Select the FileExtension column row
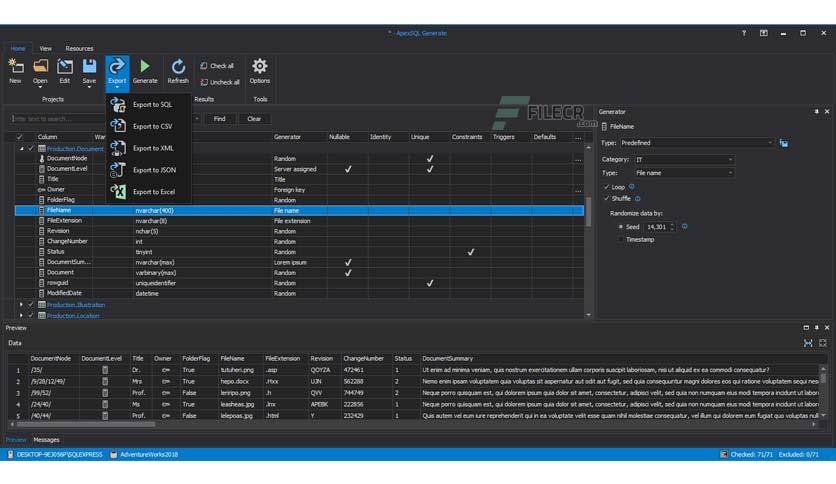The width and height of the screenshot is (836, 484). coord(299,221)
